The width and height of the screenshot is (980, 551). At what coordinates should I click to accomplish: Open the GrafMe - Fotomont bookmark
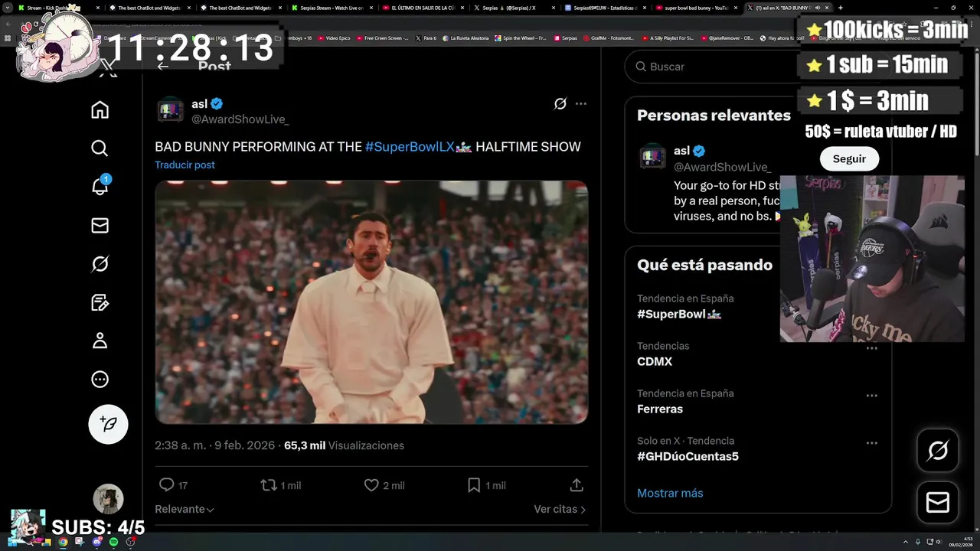(x=607, y=37)
